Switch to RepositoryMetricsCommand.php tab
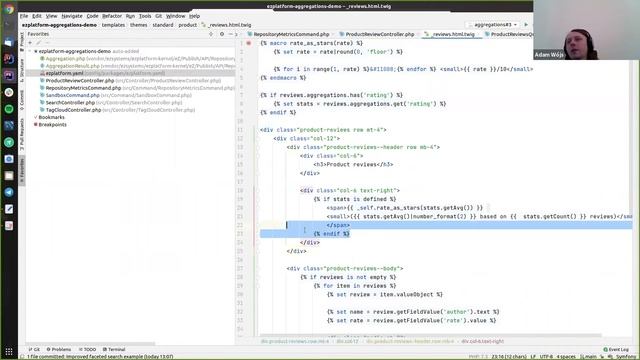This screenshot has width=640, height=360. [x=291, y=34]
